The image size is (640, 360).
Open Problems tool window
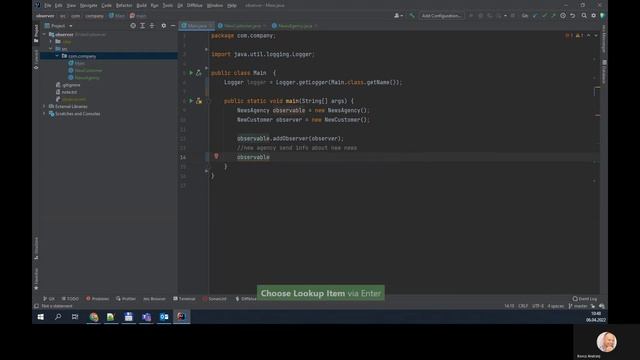(97, 299)
